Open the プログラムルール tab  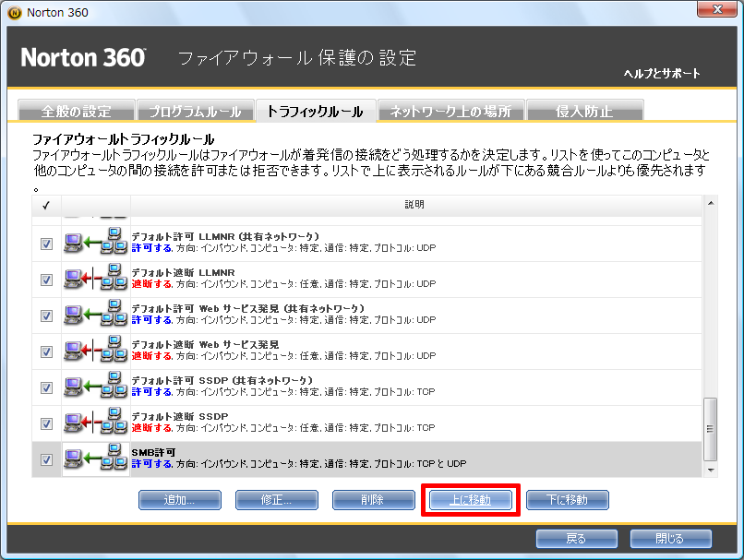195,112
